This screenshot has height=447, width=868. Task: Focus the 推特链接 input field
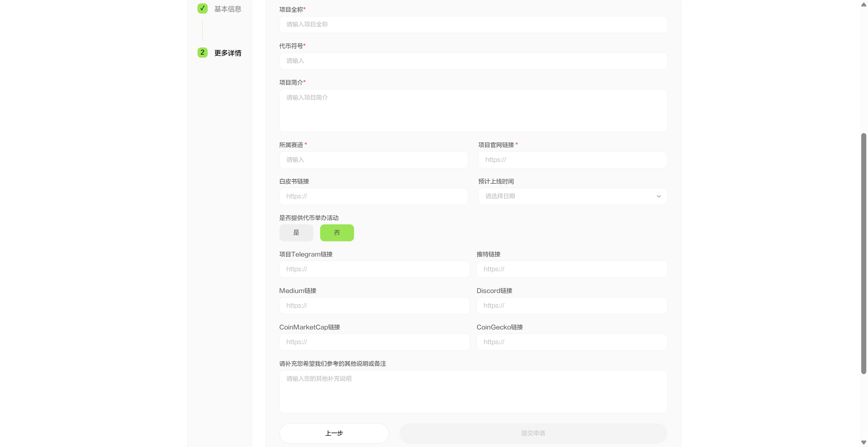572,269
